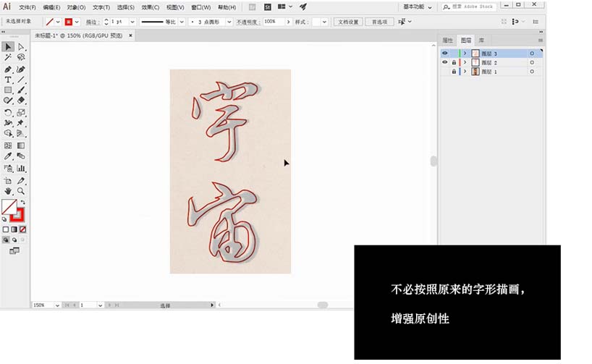The image size is (592, 364).
Task: Select the Eyedropper tool
Action: click(8, 156)
